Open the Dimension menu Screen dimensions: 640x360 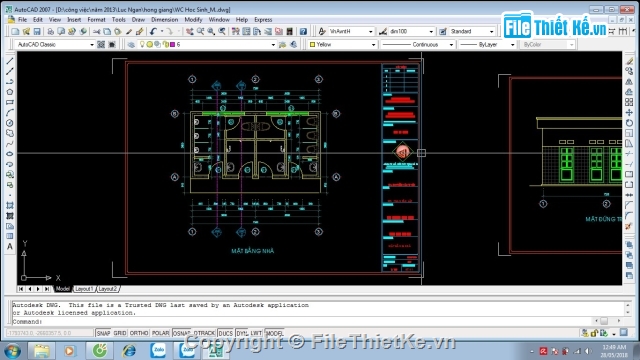coord(164,20)
